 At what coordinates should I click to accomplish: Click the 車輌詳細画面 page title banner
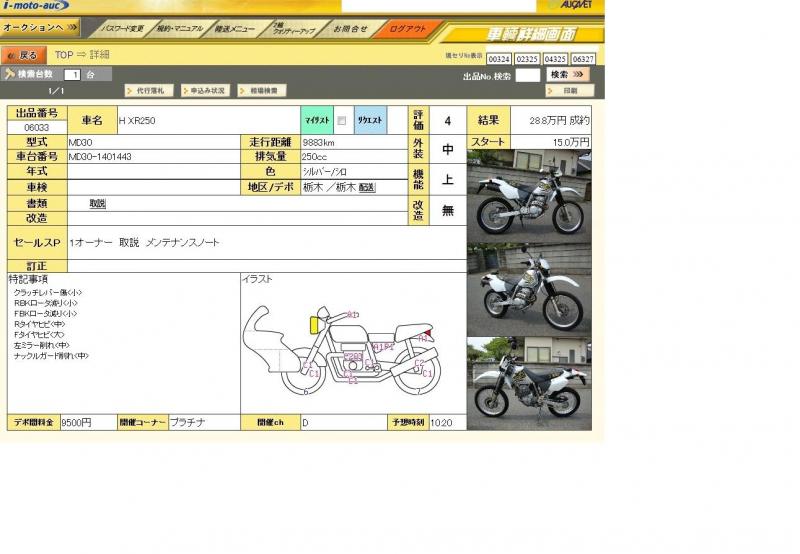(531, 34)
